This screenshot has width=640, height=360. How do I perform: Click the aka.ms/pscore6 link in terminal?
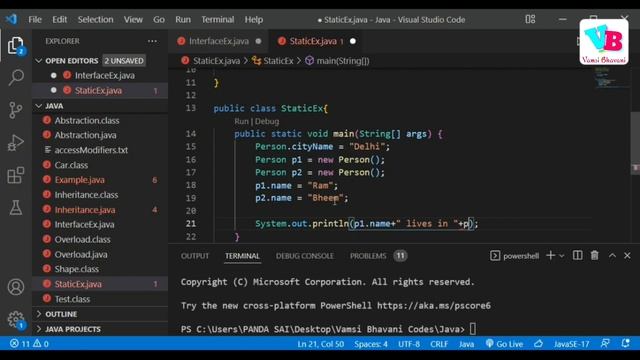pyautogui.click(x=433, y=305)
